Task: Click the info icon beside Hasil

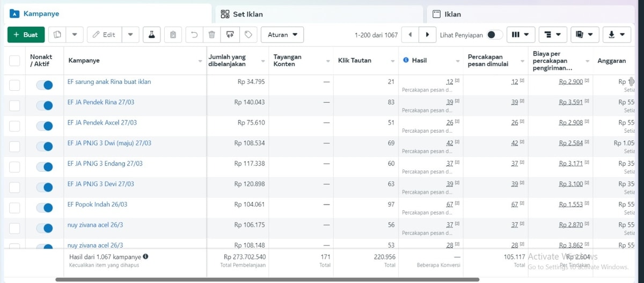Action: coord(406,61)
